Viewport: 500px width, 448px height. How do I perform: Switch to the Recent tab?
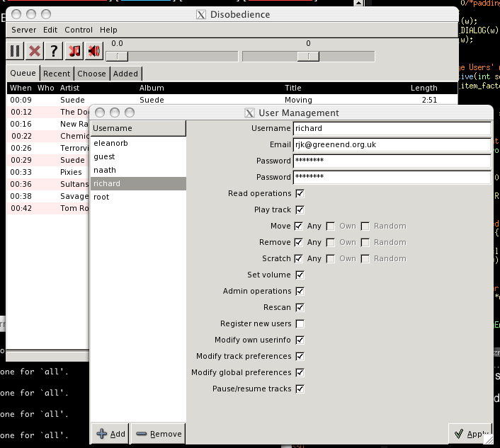point(57,74)
